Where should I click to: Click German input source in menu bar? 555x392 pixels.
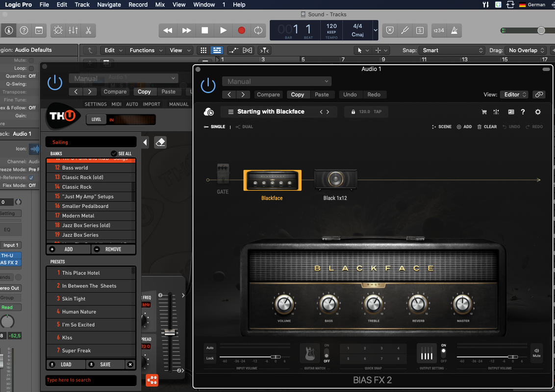click(x=532, y=4)
